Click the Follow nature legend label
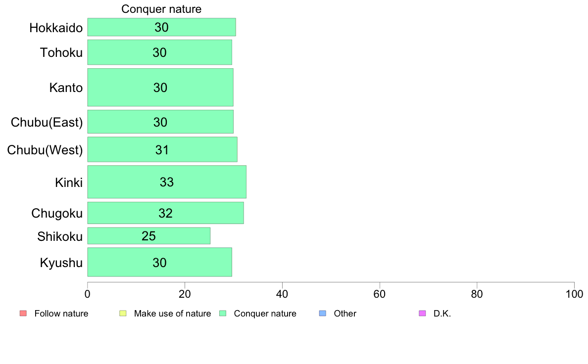Viewport: 588px width, 364px height. (x=61, y=314)
